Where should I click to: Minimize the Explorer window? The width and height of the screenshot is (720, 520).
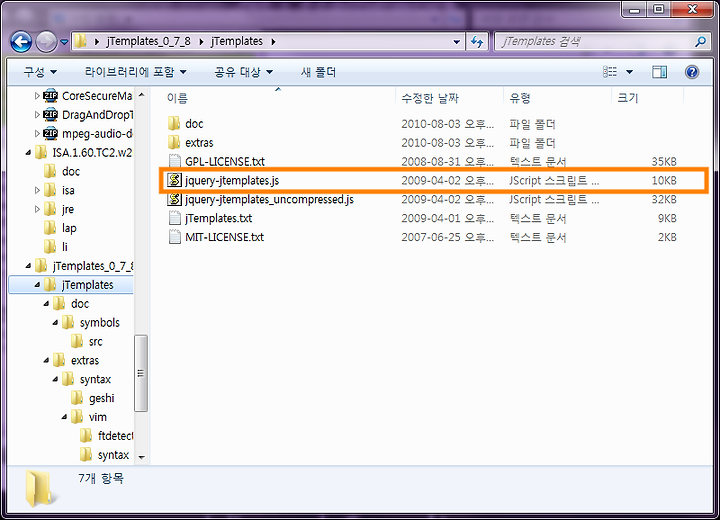(635, 9)
